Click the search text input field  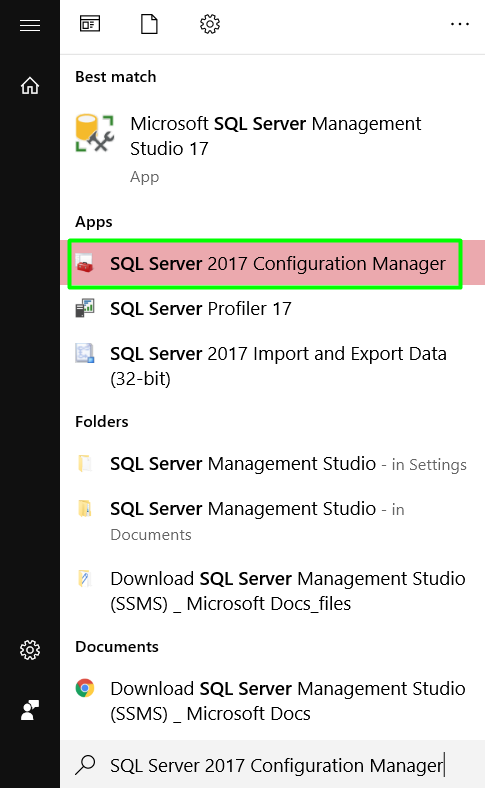point(272,764)
